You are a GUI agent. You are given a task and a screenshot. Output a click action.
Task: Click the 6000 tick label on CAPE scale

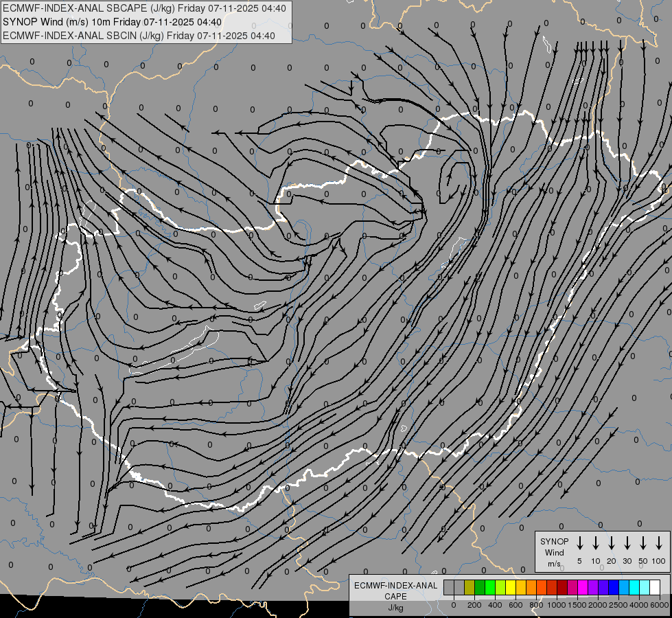point(660,605)
